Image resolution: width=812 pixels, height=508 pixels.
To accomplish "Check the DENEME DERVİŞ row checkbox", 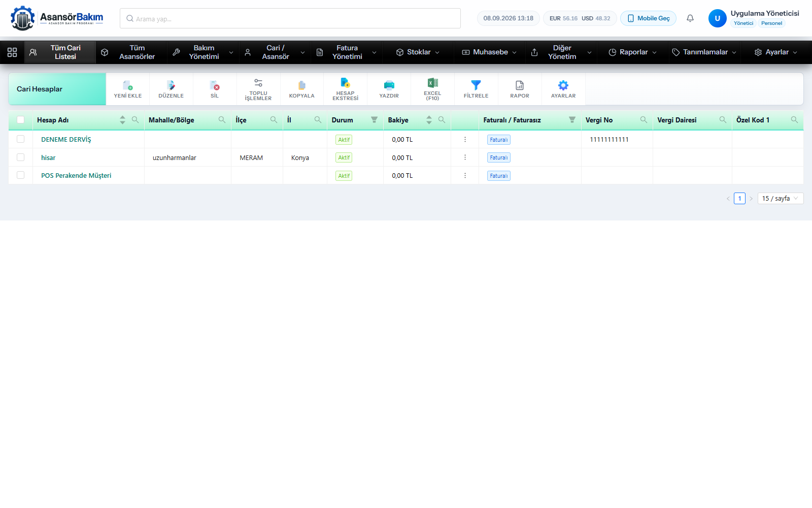I will tap(21, 139).
